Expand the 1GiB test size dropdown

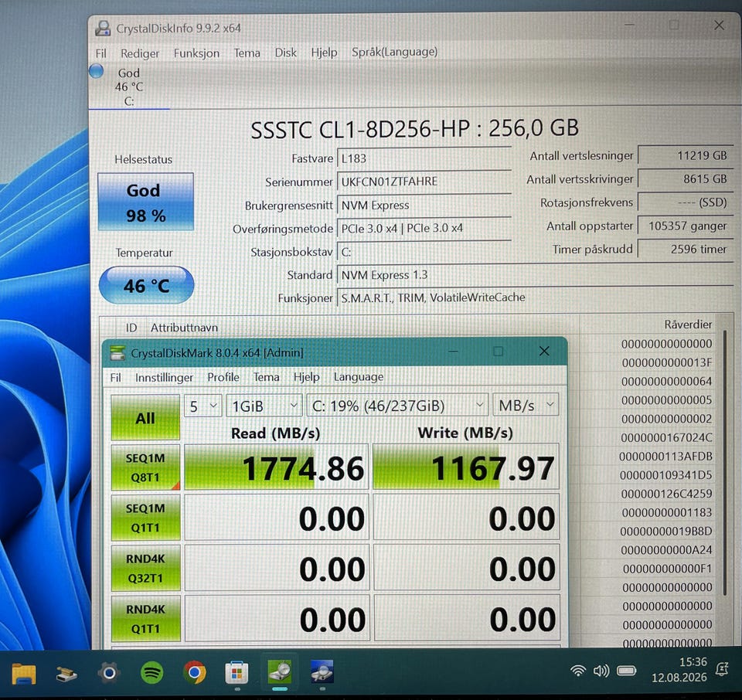tap(264, 406)
